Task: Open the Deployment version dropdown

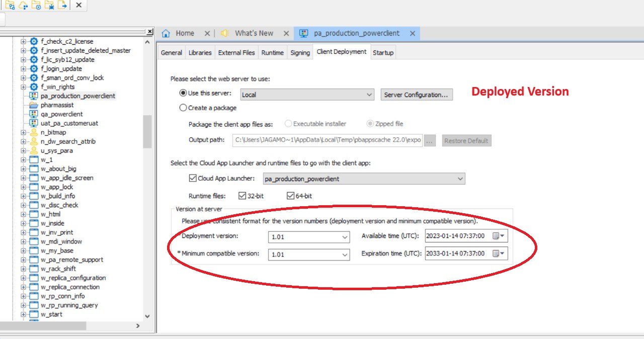Action: coord(345,237)
